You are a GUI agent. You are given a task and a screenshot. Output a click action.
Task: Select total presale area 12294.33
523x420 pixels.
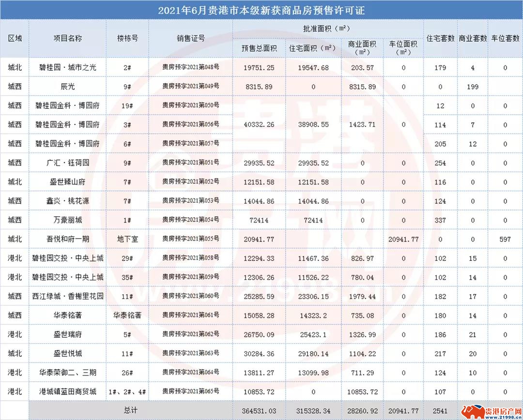[x=259, y=258]
